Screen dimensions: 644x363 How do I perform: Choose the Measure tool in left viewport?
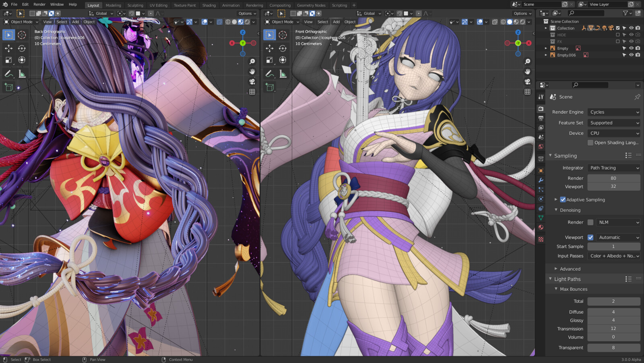(22, 74)
